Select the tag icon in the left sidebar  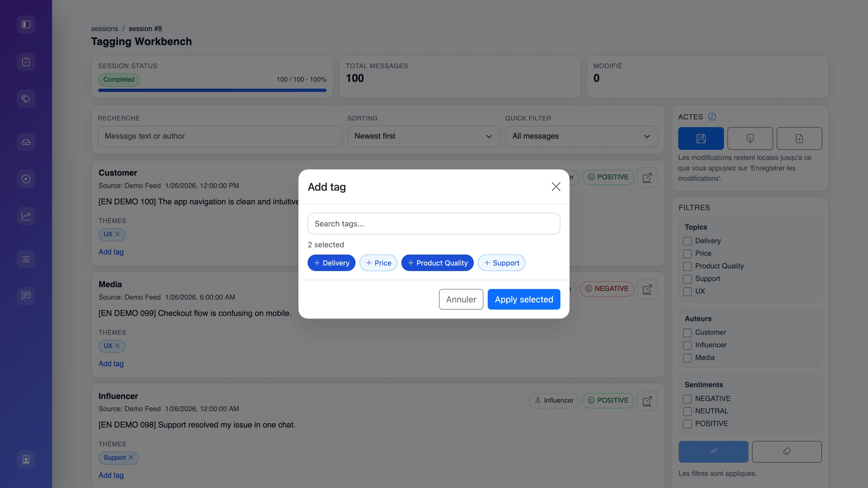26,99
